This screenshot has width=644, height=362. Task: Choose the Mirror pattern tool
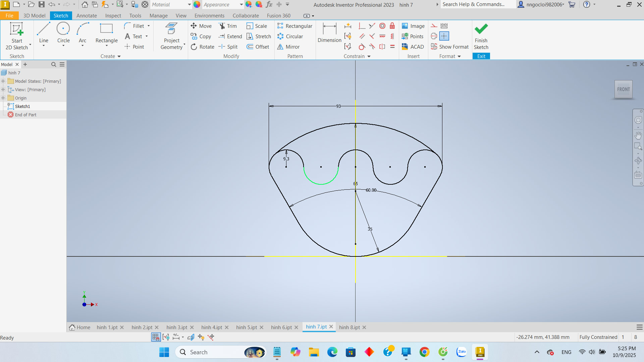click(x=288, y=47)
